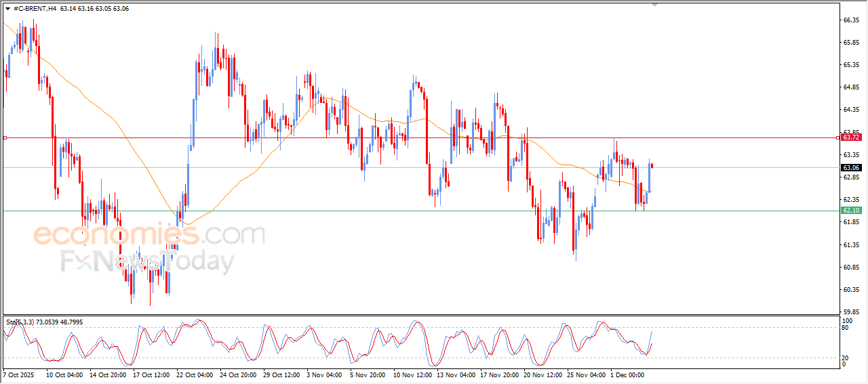The width and height of the screenshot is (868, 384).
Task: Click the 20 level on the stochastic scale
Action: click(845, 358)
